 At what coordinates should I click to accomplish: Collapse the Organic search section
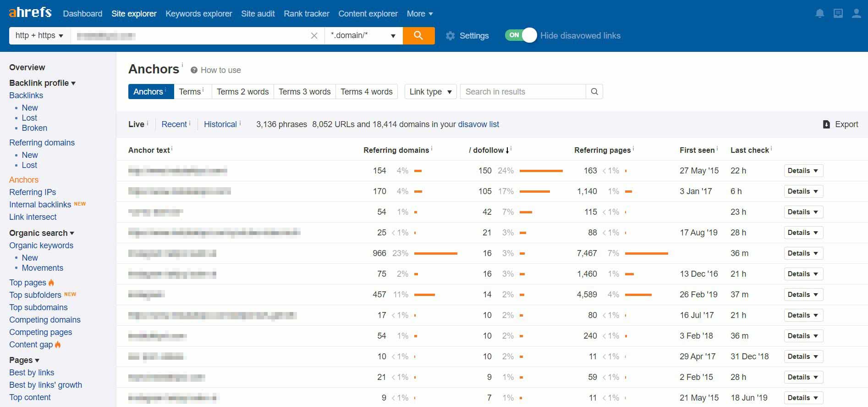(x=41, y=233)
